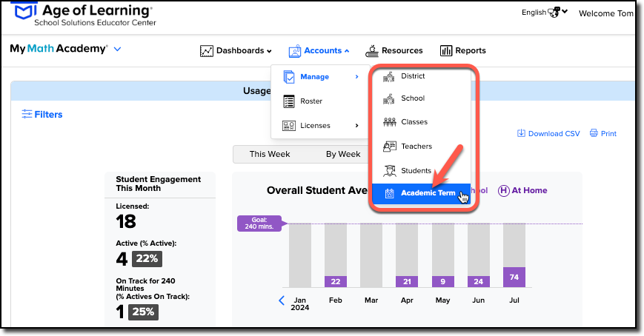Click the Student Engagement This Month heading
The image size is (644, 336).
158,184
